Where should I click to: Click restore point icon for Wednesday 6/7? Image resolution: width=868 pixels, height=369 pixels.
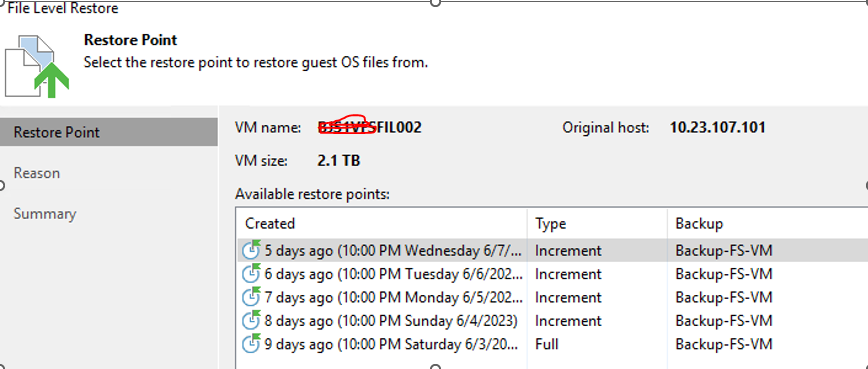coord(251,250)
